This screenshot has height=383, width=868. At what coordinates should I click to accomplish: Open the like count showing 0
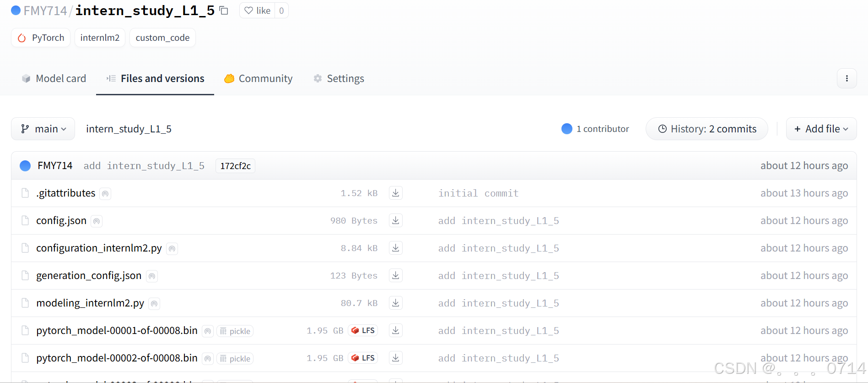point(281,11)
